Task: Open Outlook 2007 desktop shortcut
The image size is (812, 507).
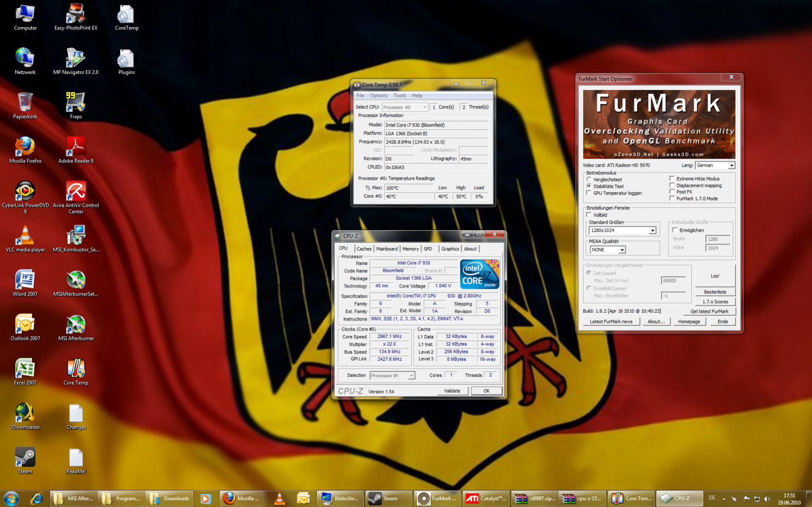Action: [25, 328]
